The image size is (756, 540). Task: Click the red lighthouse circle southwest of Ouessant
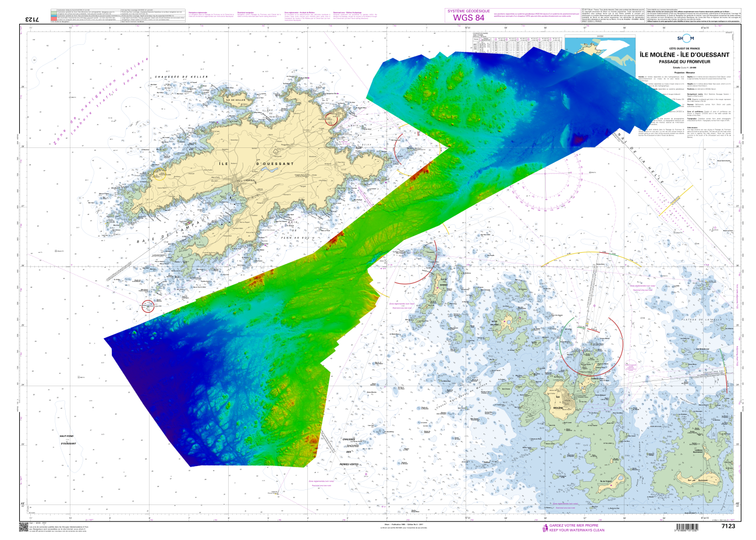point(148,305)
